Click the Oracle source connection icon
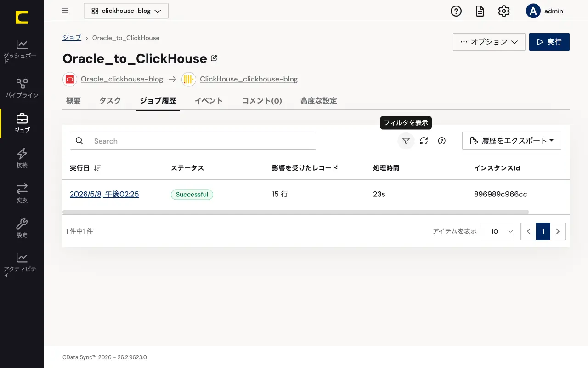Screen dimensions: 588x368 click(70, 79)
